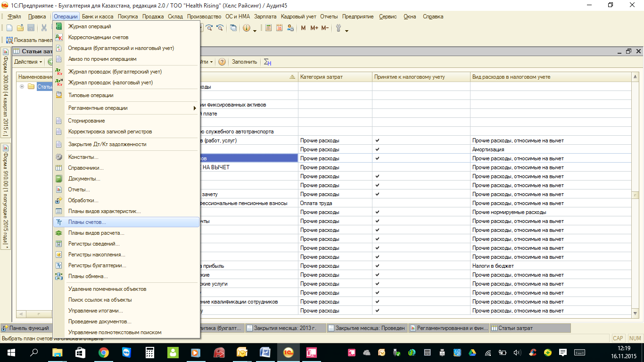
Task: Open the Calendar toolbar icon
Action: coord(279,28)
